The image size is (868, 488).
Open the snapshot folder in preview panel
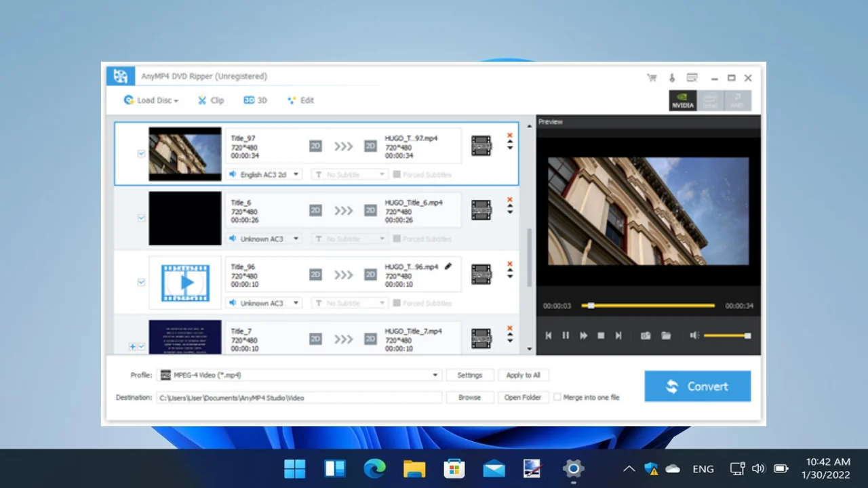point(666,335)
